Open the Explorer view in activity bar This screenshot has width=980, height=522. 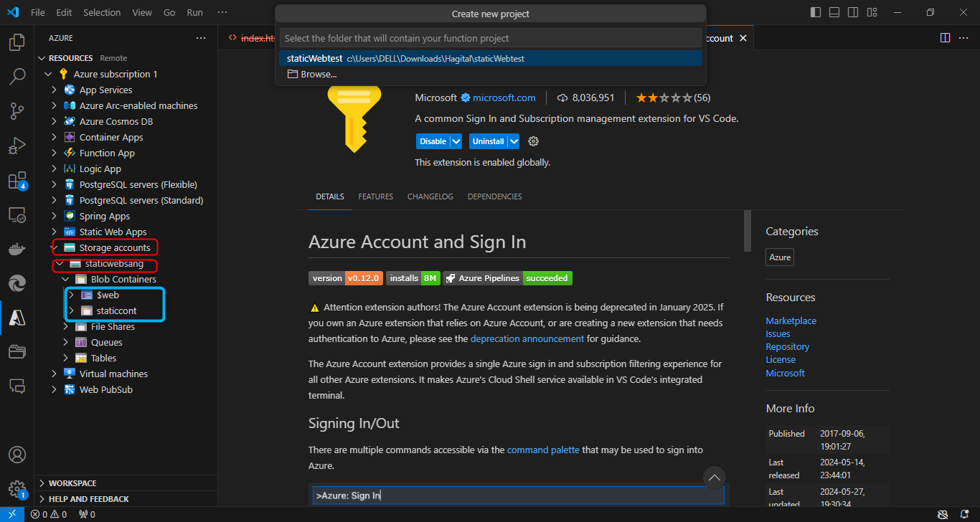(x=17, y=42)
